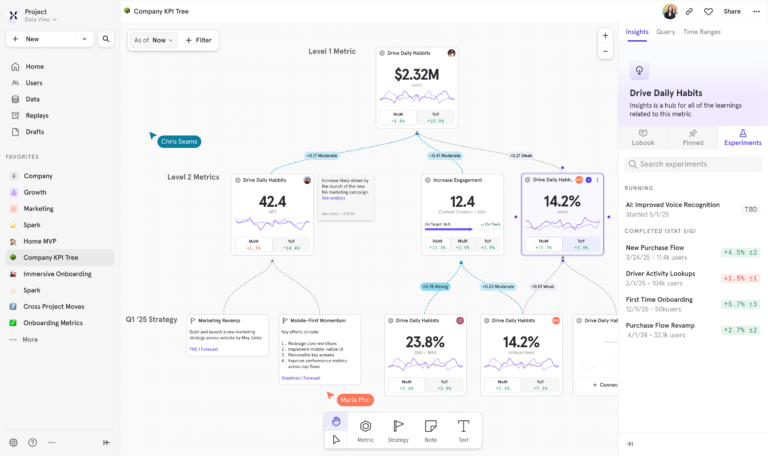
Task: Pick the Note tool
Action: (431, 430)
